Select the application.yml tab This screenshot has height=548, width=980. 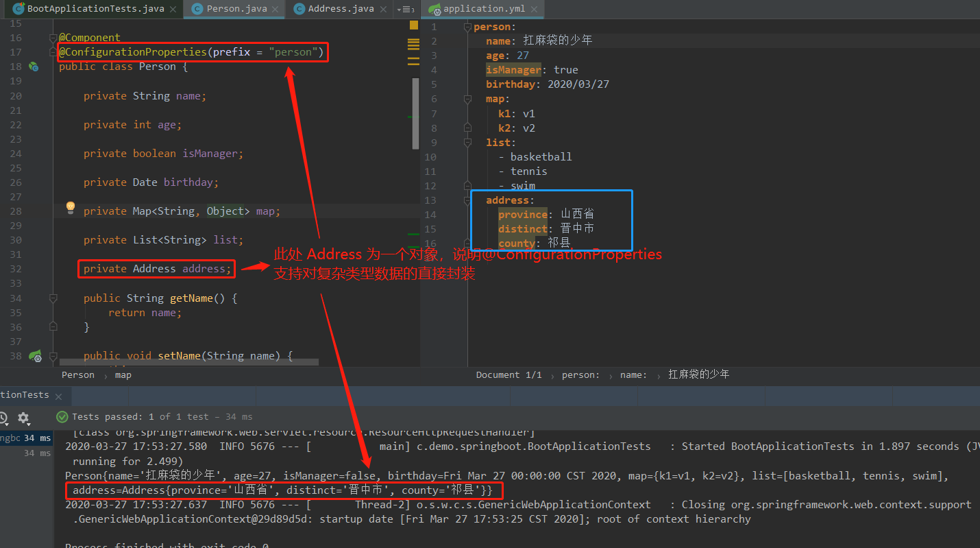[x=482, y=9]
